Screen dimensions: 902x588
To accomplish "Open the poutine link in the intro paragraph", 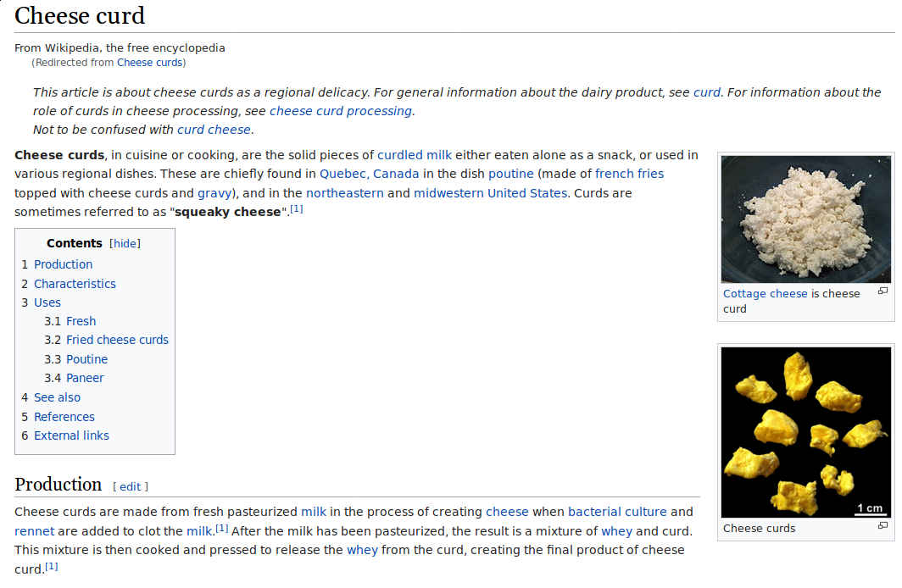I will click(x=511, y=175).
